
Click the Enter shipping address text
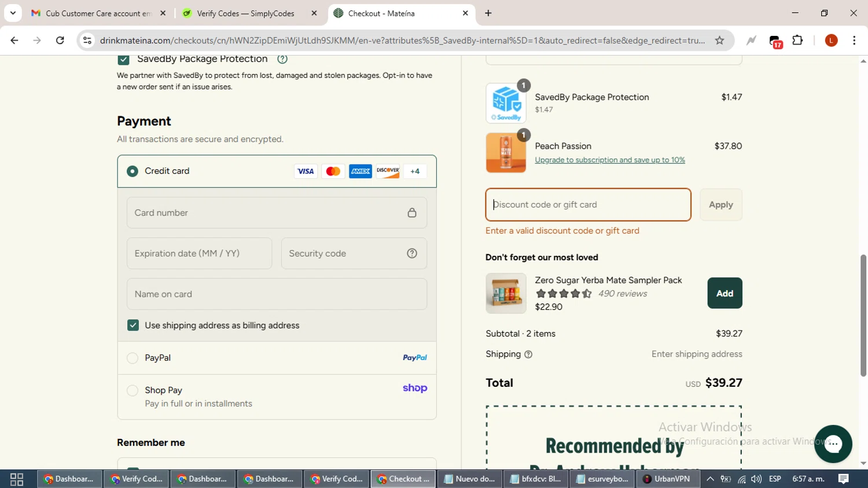697,354
